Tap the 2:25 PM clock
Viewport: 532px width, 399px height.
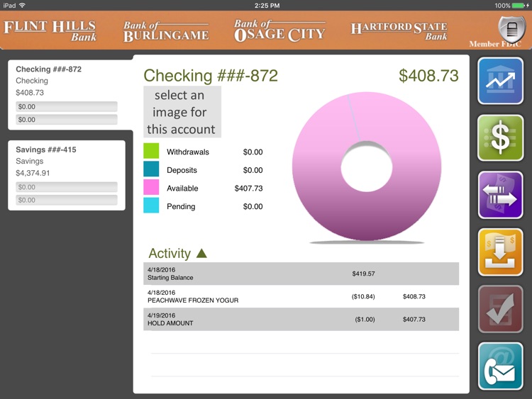[x=267, y=6]
